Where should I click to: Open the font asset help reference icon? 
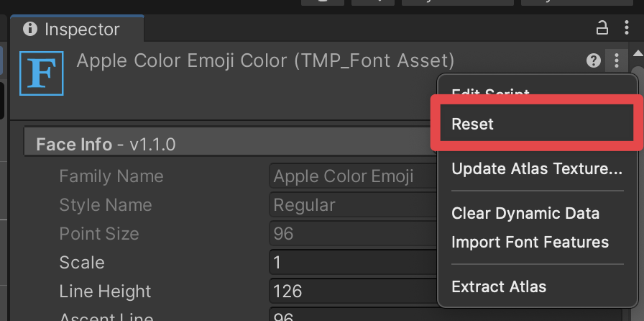[594, 61]
